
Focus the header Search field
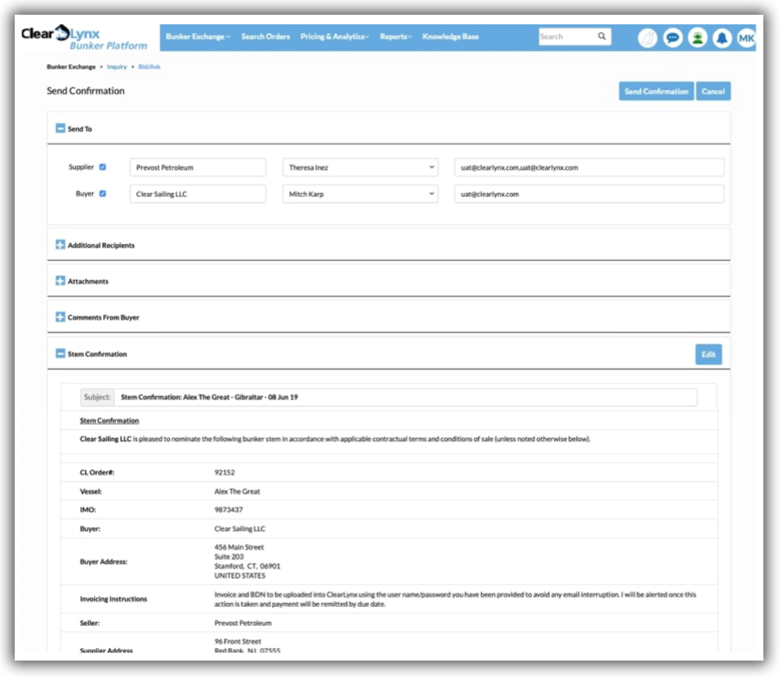567,37
